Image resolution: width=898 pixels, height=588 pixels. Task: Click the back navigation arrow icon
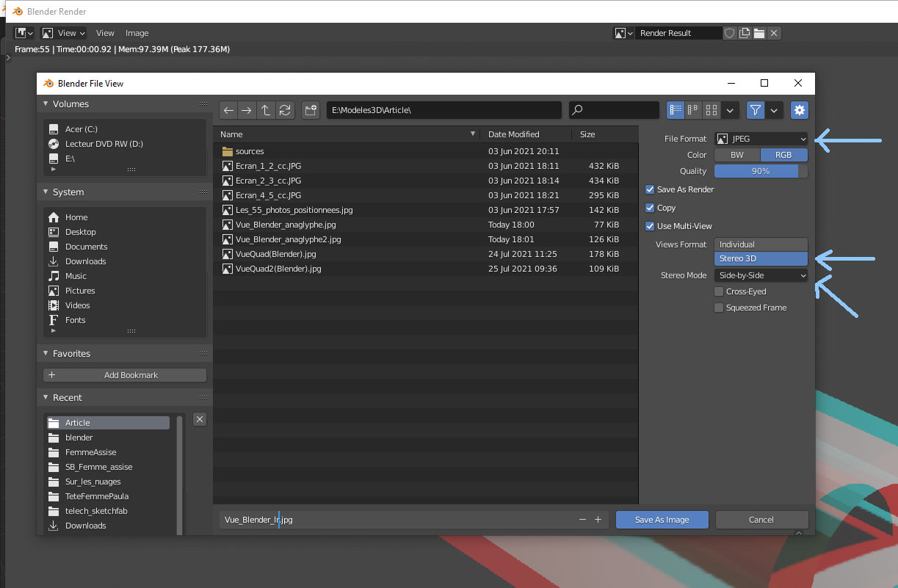pyautogui.click(x=228, y=110)
